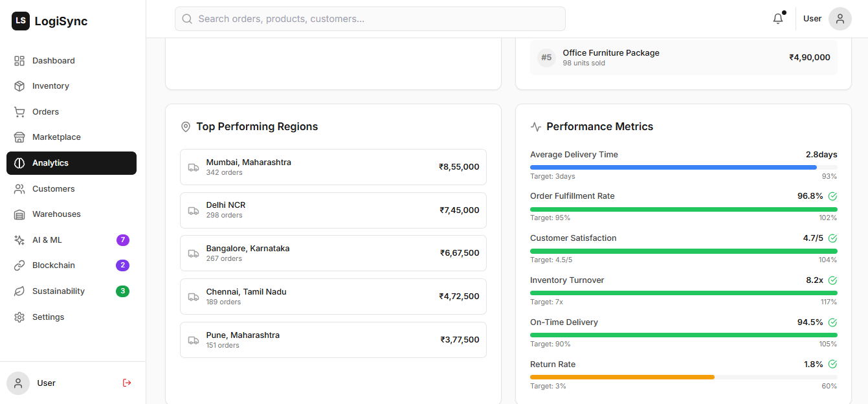Click the red logout icon
Viewport: 868px width, 404px height.
[127, 383]
